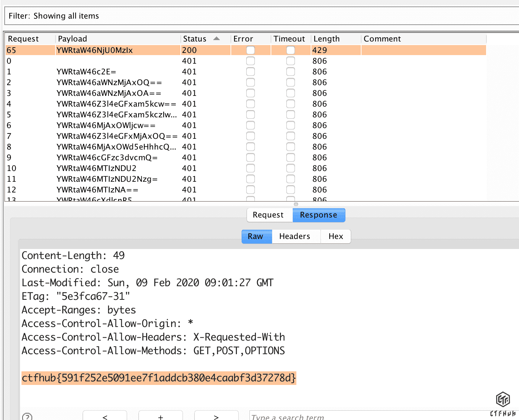Toggle Error checkbox for request 5
519x420 pixels.
tap(251, 114)
